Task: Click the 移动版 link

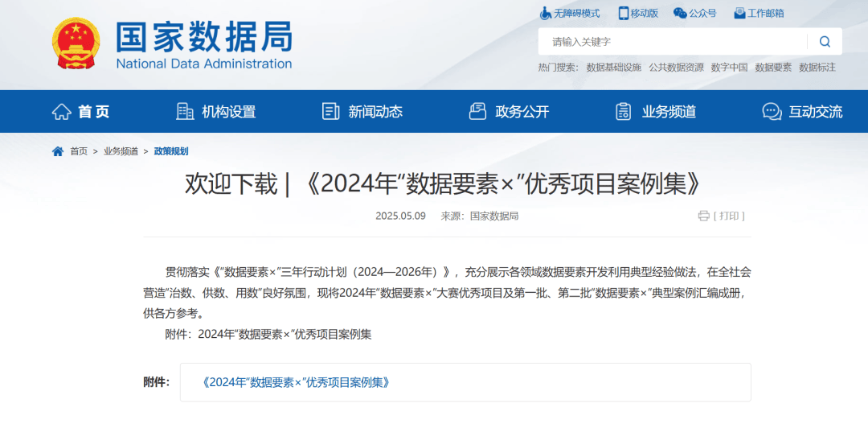Action: pos(645,14)
